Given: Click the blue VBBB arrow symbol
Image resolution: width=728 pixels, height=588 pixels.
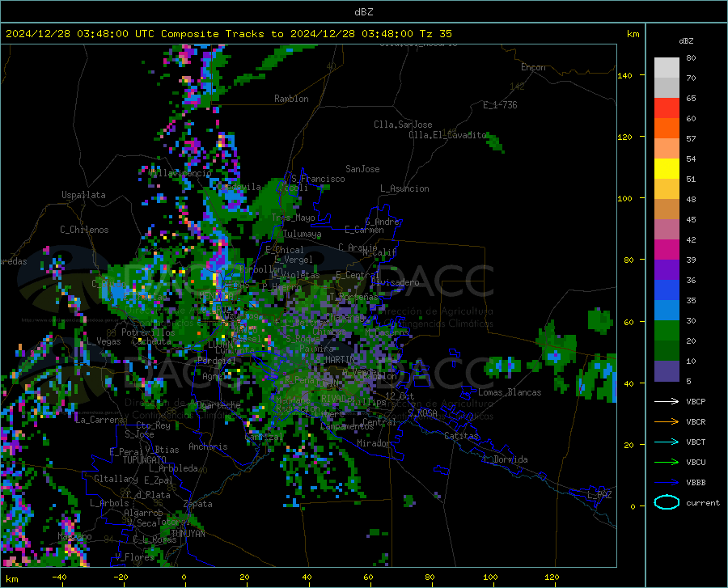Looking at the screenshot, I should click(667, 483).
